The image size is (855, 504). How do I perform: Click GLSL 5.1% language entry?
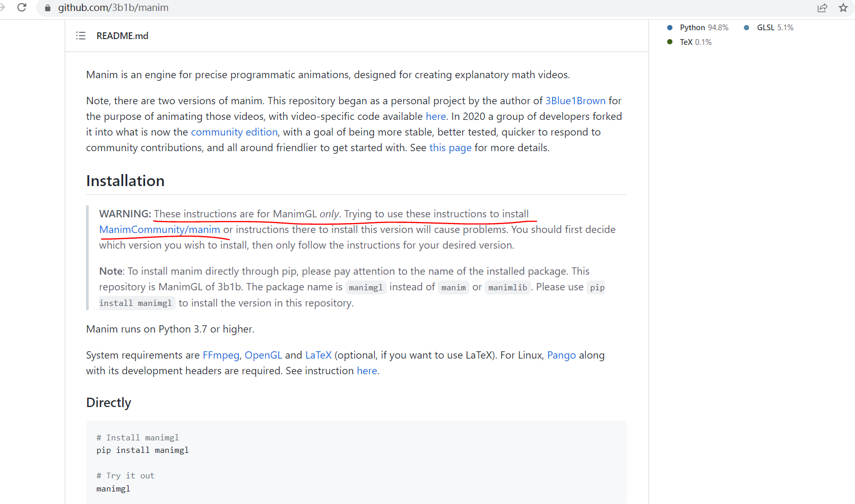[x=768, y=28]
